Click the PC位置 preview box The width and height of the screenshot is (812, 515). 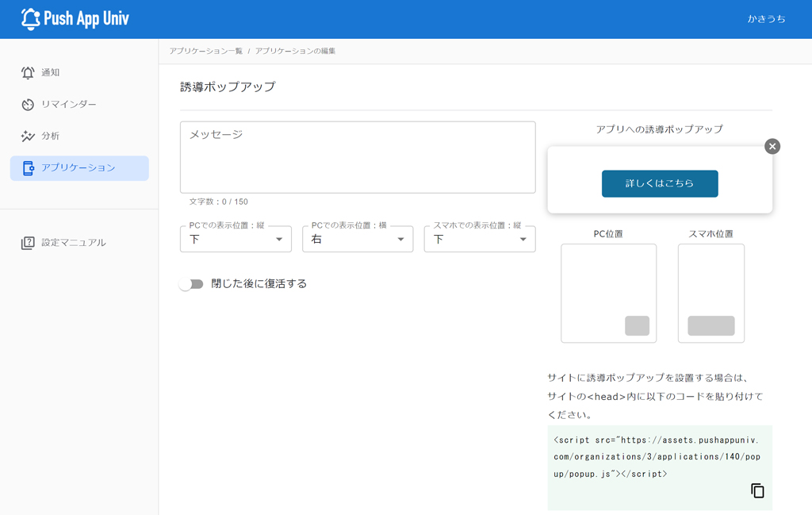[608, 294]
